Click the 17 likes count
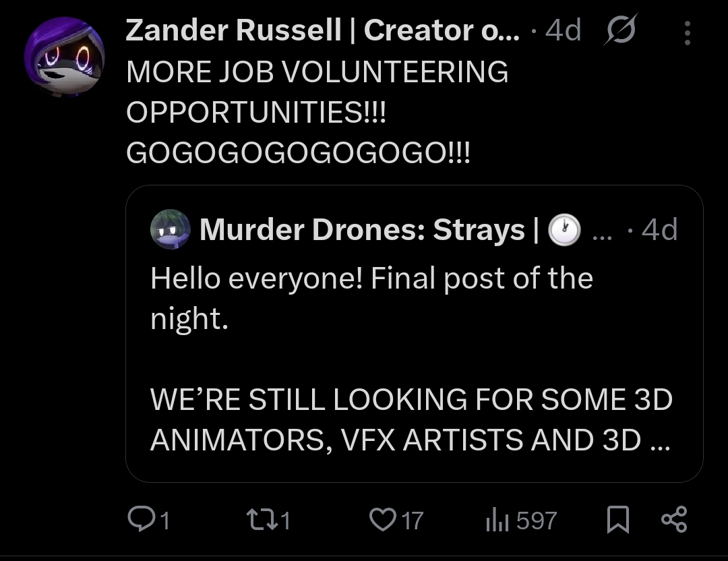Viewport: 728px width, 561px height. click(x=413, y=521)
